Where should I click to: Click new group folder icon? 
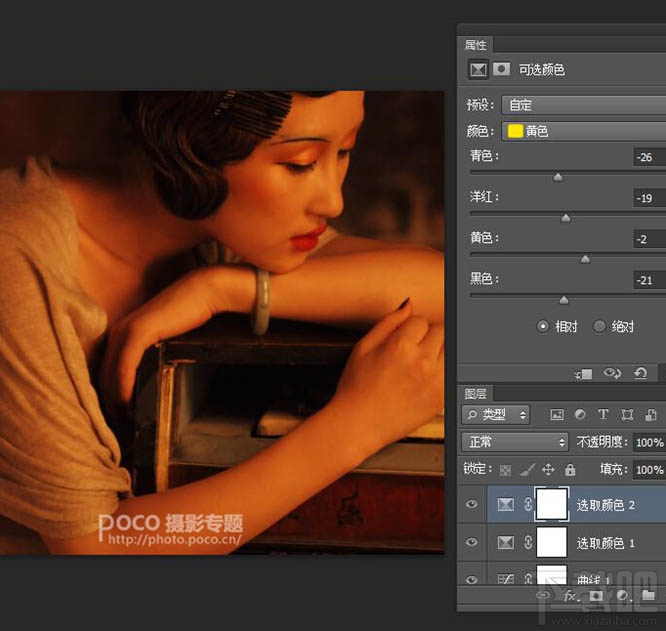(x=648, y=595)
